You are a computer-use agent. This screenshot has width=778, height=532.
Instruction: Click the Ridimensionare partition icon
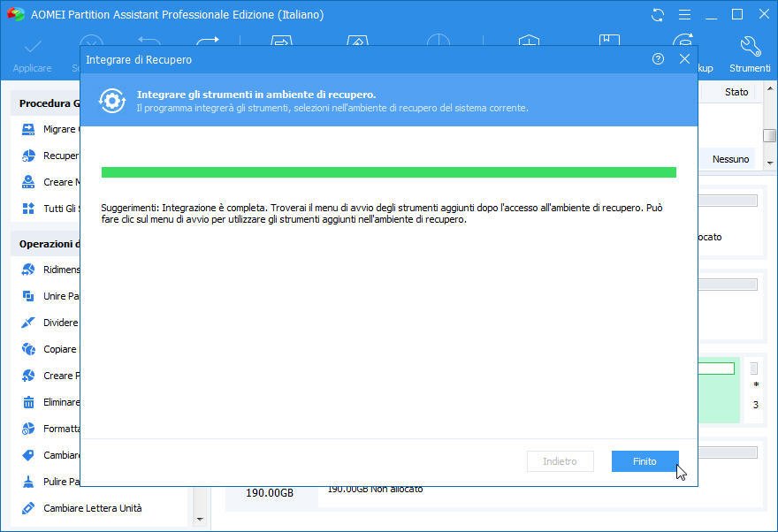28,270
